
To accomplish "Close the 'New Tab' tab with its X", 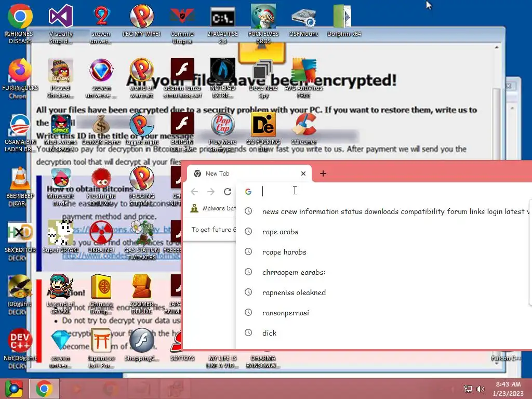I will tap(303, 174).
